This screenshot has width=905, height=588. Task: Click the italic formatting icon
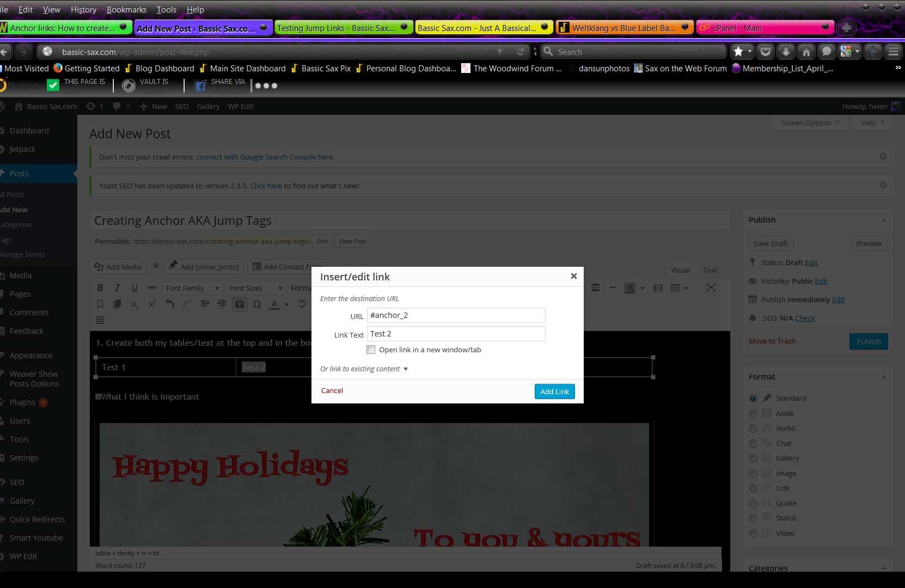click(x=117, y=288)
